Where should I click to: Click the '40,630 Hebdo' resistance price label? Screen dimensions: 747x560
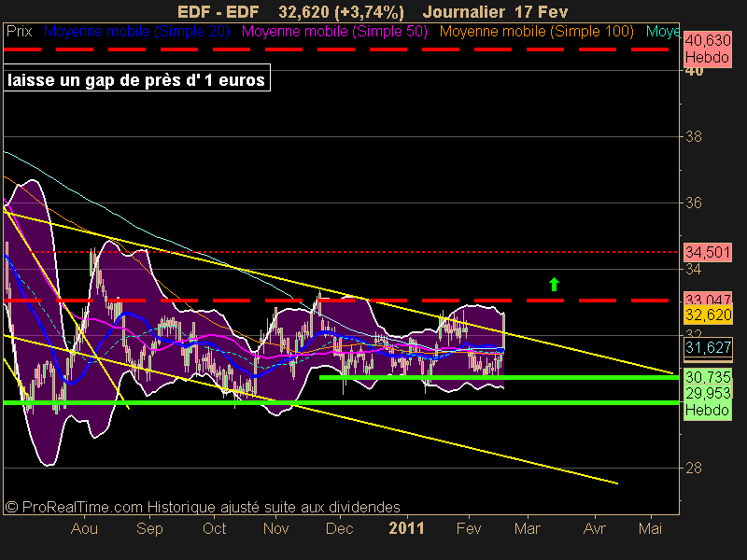pyautogui.click(x=708, y=49)
